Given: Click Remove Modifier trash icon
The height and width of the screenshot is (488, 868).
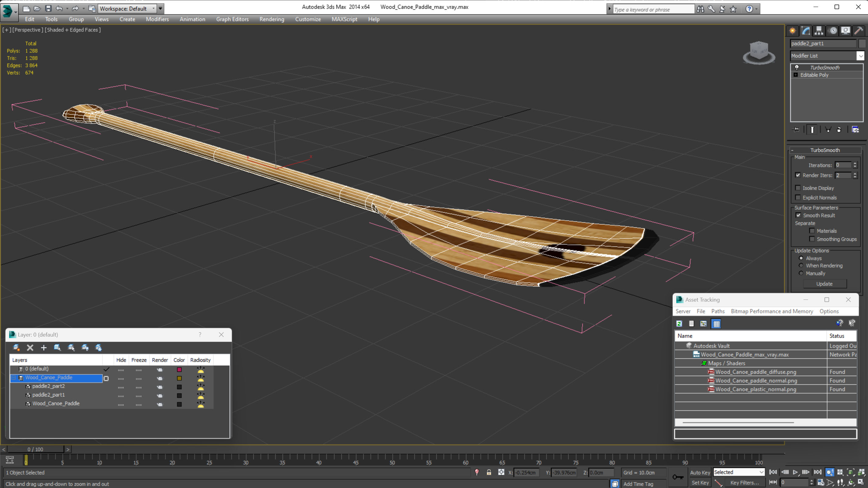Looking at the screenshot, I should [839, 130].
